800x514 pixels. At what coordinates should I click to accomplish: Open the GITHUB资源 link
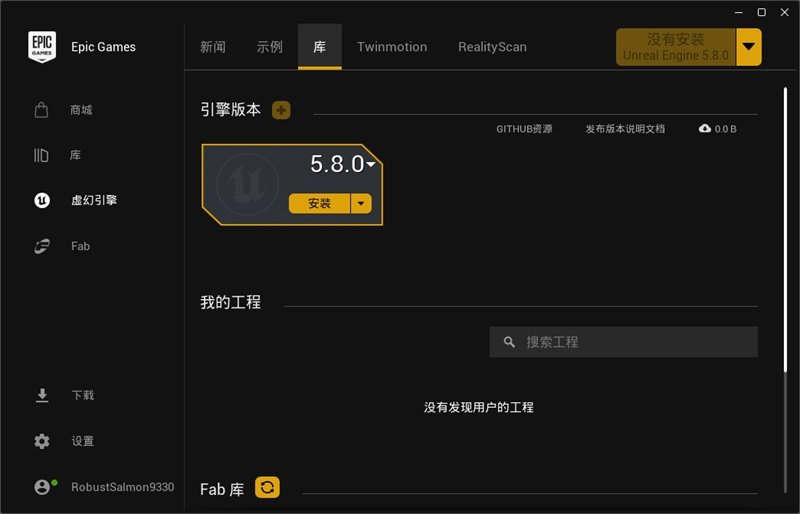click(x=524, y=129)
